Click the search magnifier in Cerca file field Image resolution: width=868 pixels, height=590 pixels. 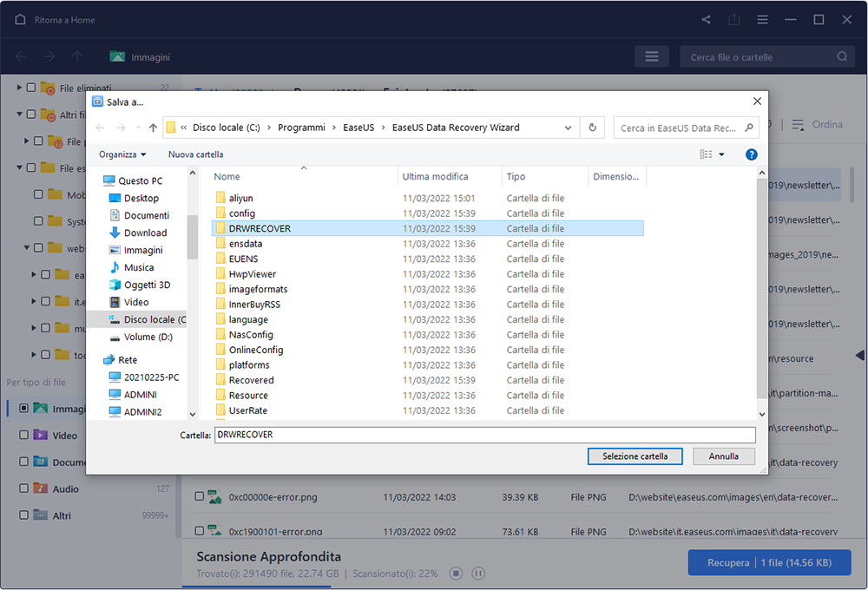[x=842, y=56]
